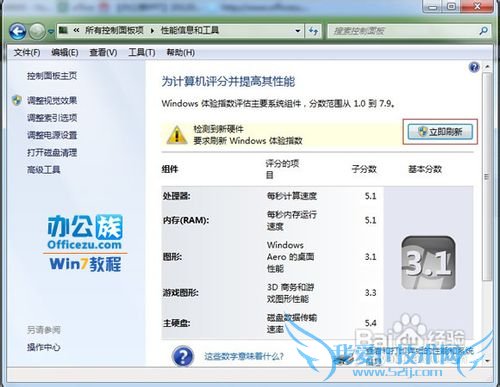This screenshot has height=387, width=500.
Task: Click the search magnifier icon
Action: (483, 31)
